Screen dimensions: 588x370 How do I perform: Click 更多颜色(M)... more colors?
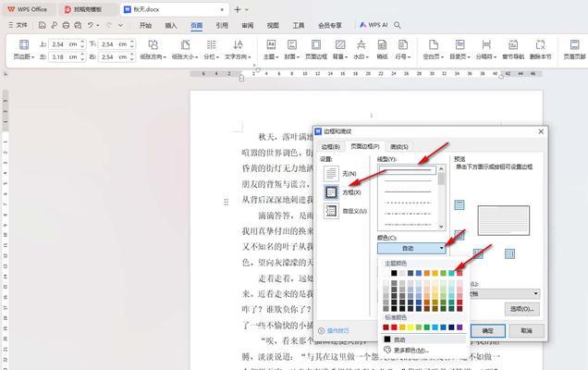click(x=407, y=350)
